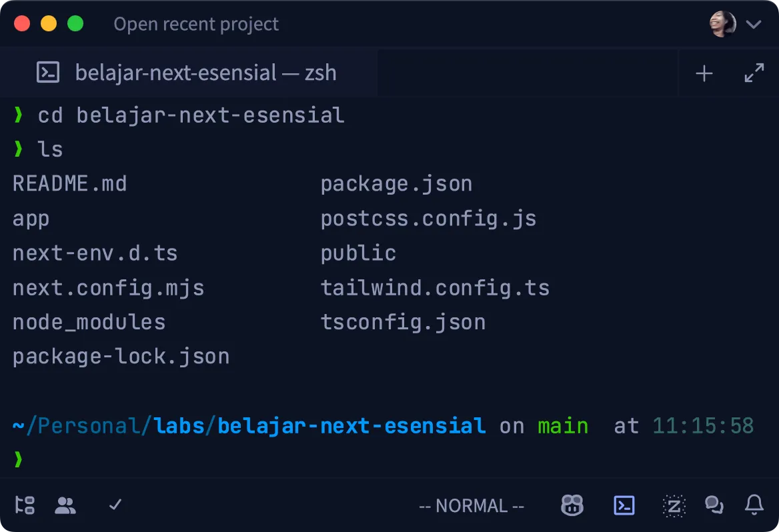This screenshot has height=532, width=779.
Task: Open the project panel tree icon
Action: 25,505
